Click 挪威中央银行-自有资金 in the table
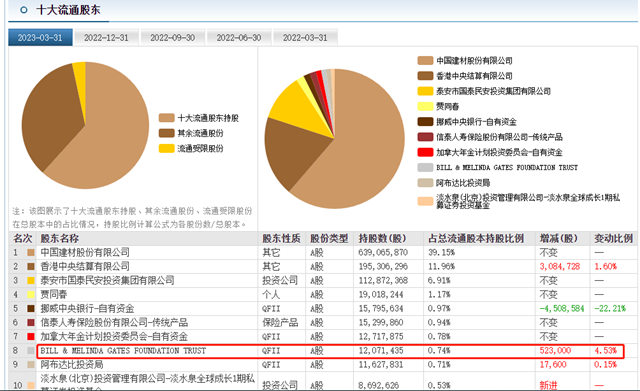The height and width of the screenshot is (391, 640). coord(87,309)
